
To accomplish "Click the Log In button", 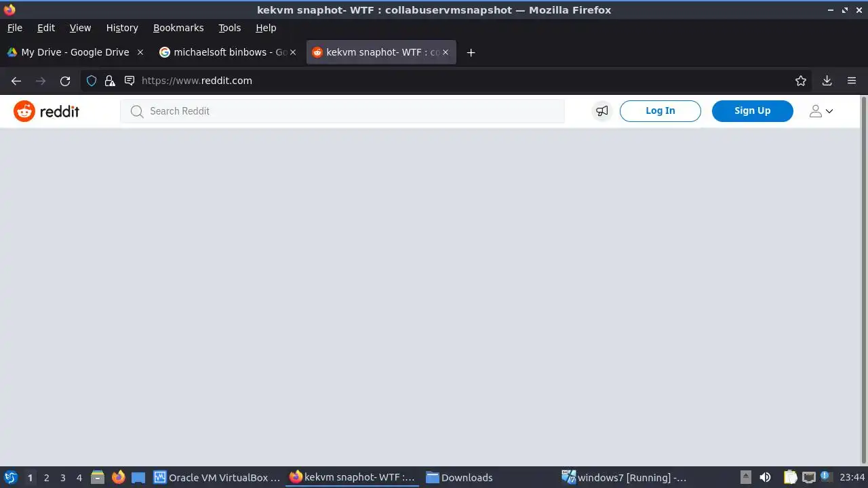I will point(660,111).
